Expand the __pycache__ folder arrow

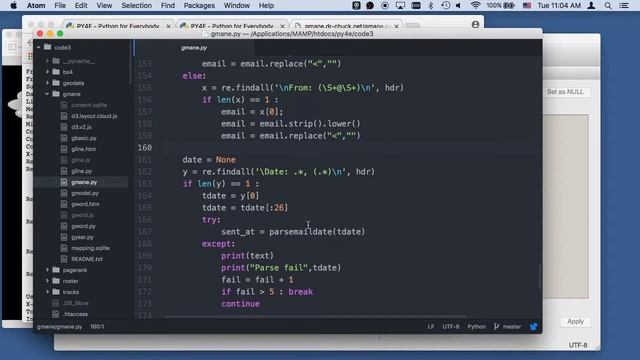(47, 61)
